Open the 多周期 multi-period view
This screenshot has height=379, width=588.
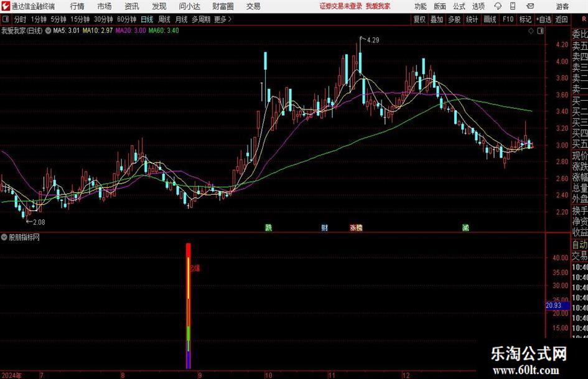point(201,19)
